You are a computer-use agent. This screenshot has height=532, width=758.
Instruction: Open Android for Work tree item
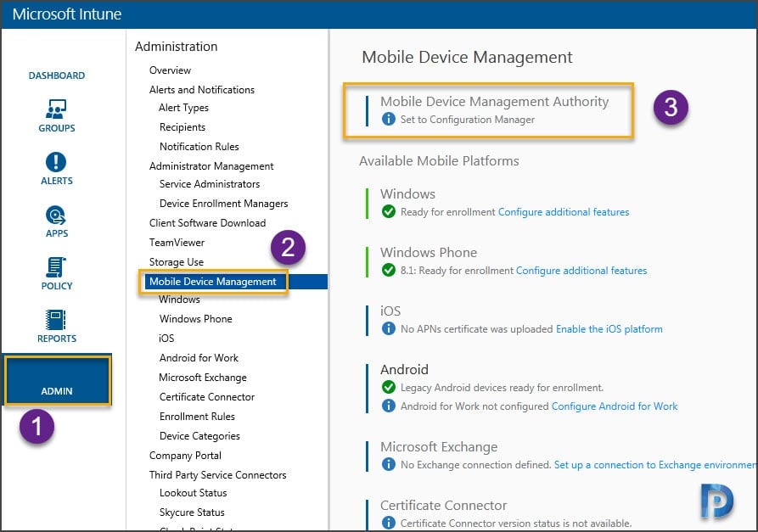(199, 357)
